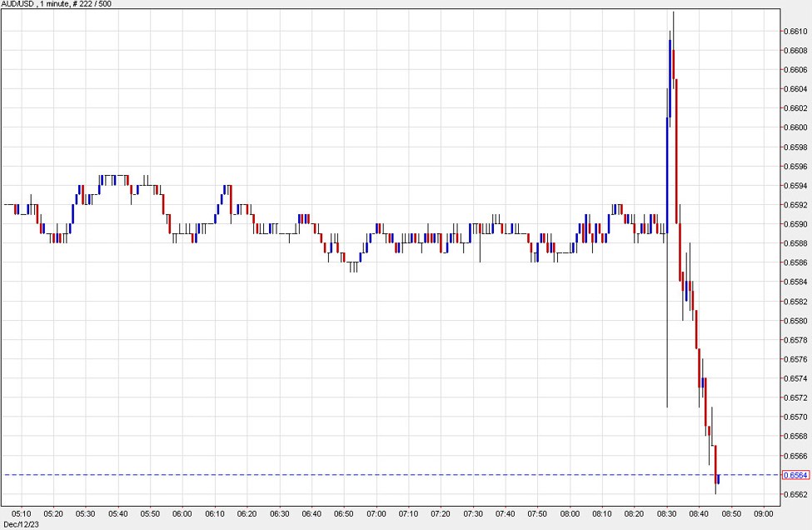Viewport: 812px width, 530px height.
Task: Click the 06:00 time axis label
Action: pos(182,513)
